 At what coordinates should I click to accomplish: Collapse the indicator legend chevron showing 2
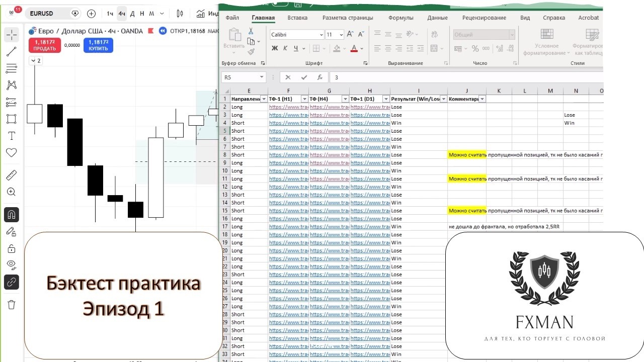35,60
